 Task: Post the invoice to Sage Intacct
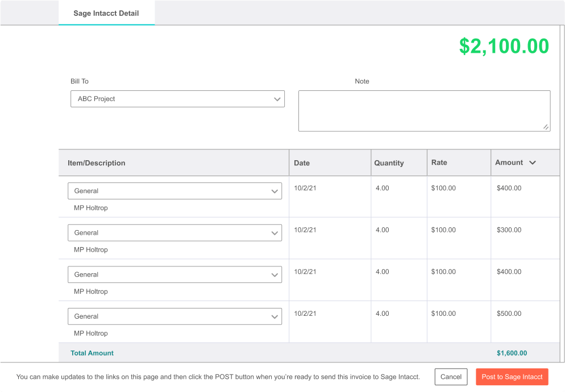tap(512, 377)
